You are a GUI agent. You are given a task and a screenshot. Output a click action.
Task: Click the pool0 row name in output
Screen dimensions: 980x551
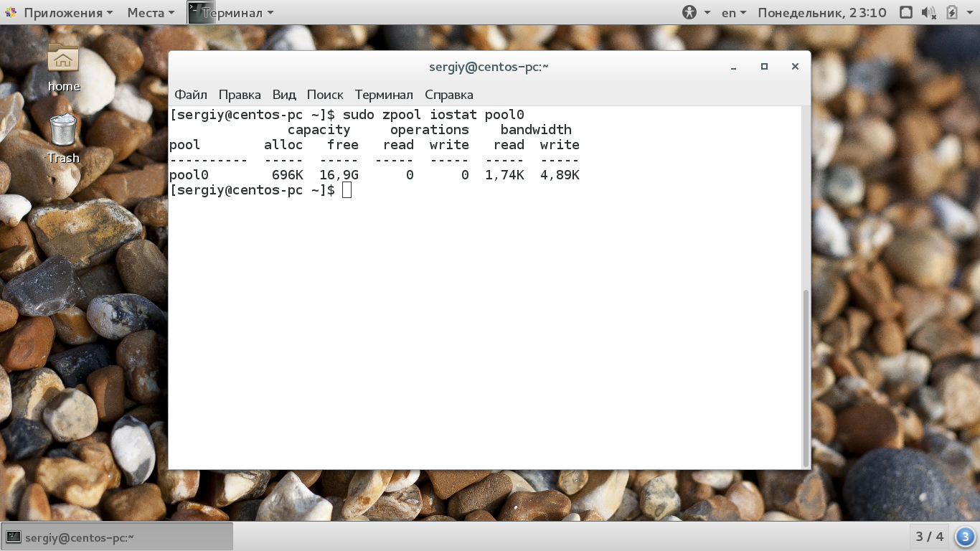tap(189, 175)
